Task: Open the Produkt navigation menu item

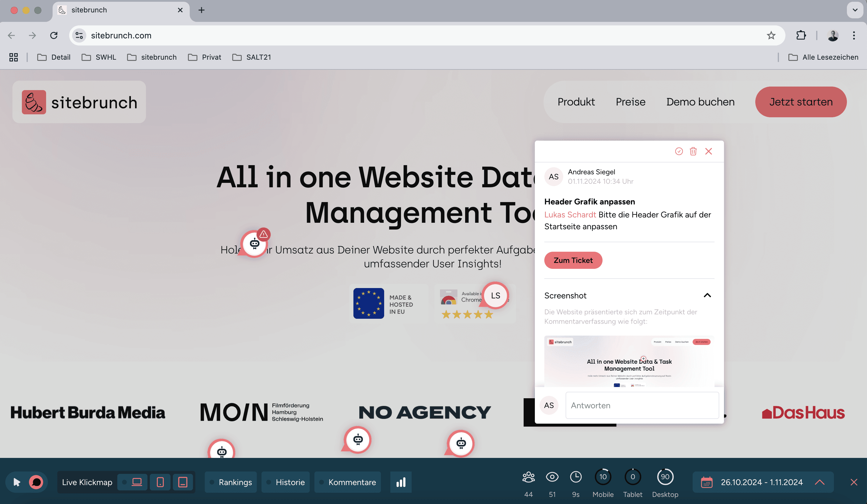Action: click(576, 102)
